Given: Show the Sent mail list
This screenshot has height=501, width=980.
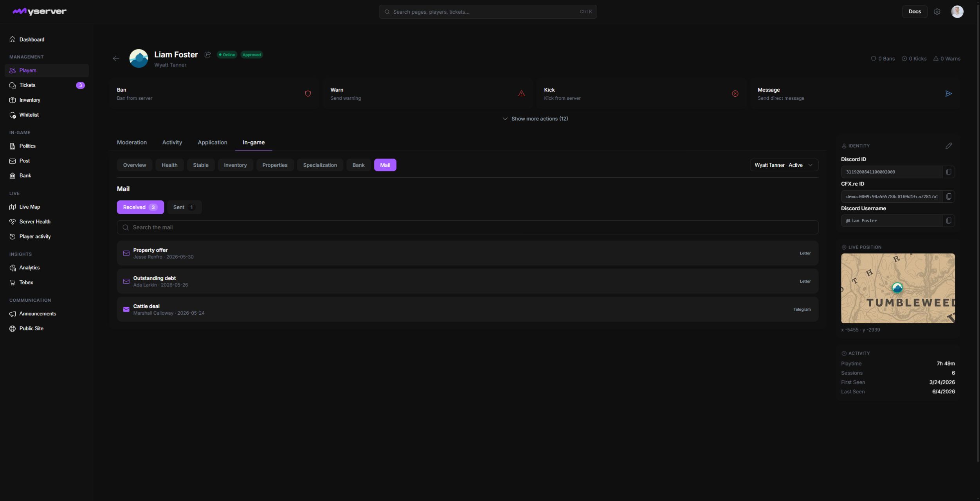Looking at the screenshot, I should pyautogui.click(x=184, y=207).
